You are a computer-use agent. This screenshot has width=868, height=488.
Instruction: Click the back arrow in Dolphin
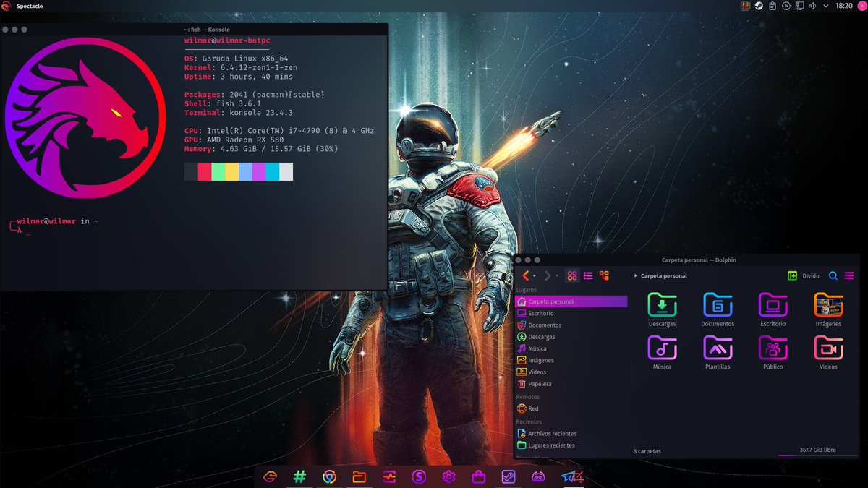point(524,275)
